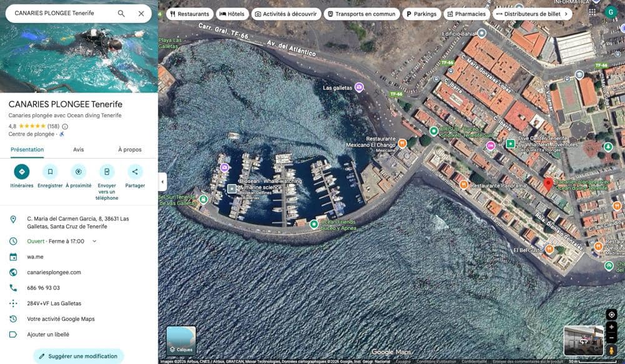Screen dimensions: 625x364
Task: Center map on my location
Action: (611, 314)
